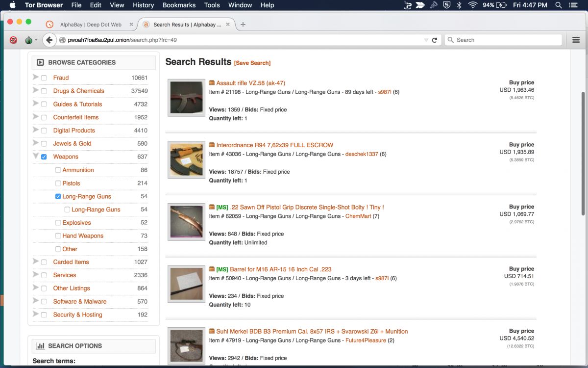The image size is (588, 368).
Task: Click the page vertical scrollbar
Action: click(583, 152)
